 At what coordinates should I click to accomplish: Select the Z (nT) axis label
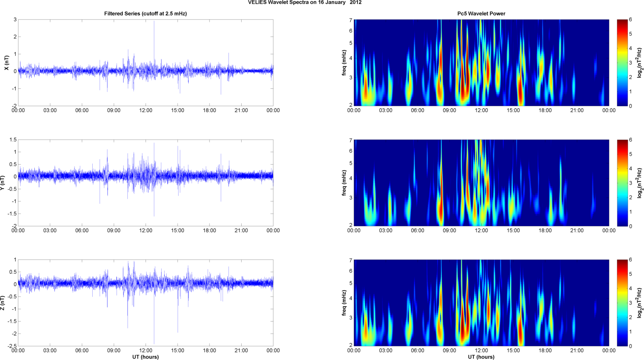pyautogui.click(x=3, y=303)
